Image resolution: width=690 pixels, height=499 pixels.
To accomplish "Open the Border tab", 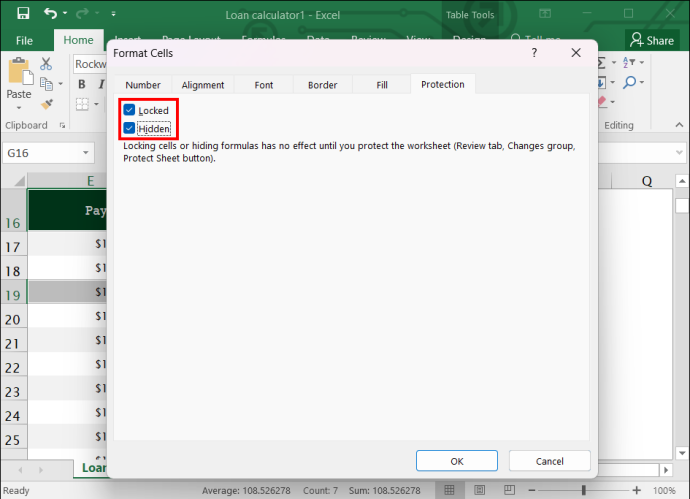I will (x=323, y=85).
